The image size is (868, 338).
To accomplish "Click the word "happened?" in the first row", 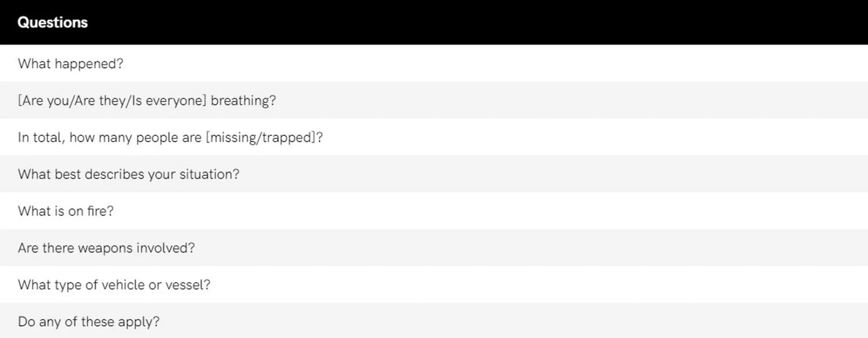I will pyautogui.click(x=89, y=63).
